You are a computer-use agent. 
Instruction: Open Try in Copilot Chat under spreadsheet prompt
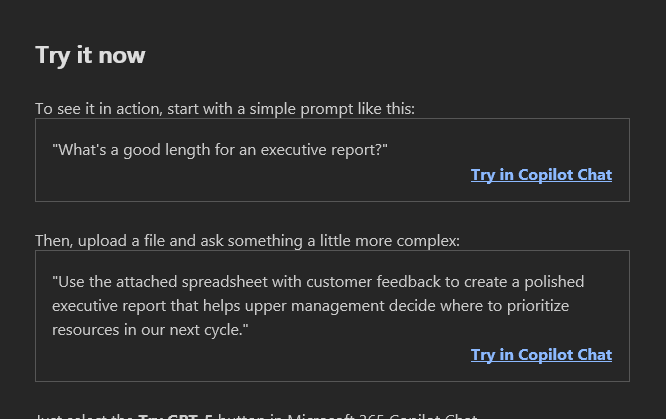541,355
